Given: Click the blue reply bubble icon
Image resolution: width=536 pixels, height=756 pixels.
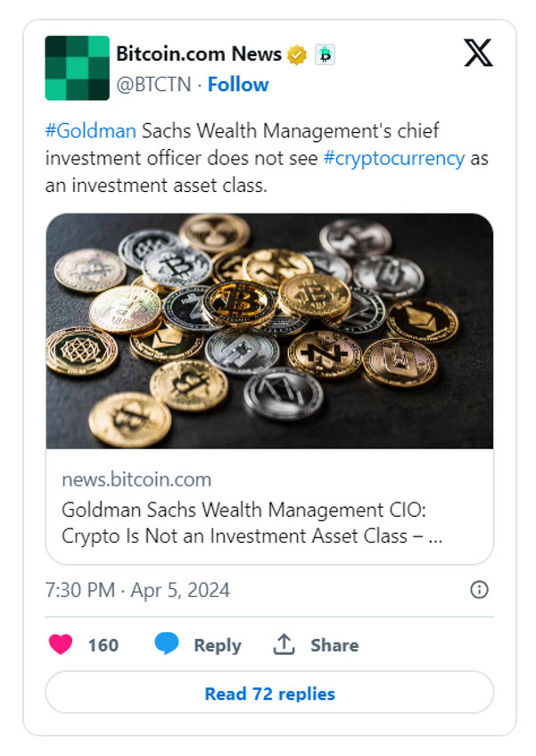Looking at the screenshot, I should [x=166, y=644].
